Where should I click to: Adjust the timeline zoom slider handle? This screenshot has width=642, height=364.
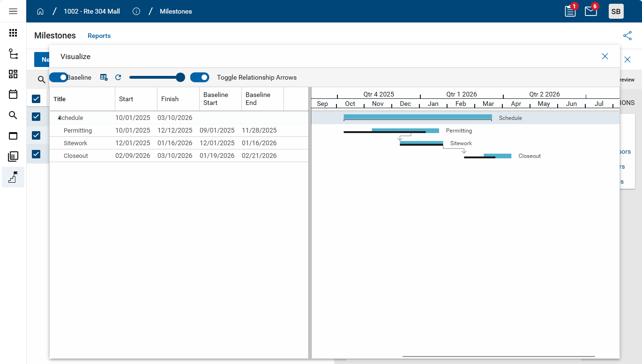point(180,77)
